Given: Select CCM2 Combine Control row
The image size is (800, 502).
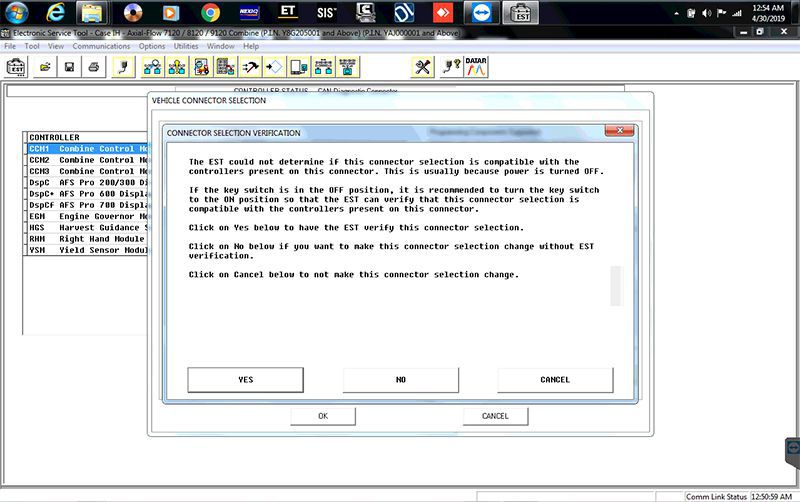Looking at the screenshot, I should (x=87, y=160).
